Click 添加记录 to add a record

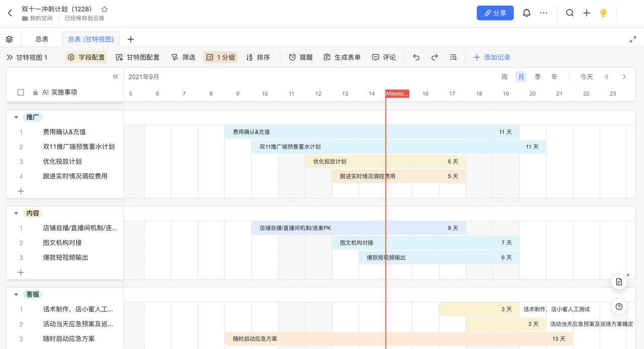(492, 57)
